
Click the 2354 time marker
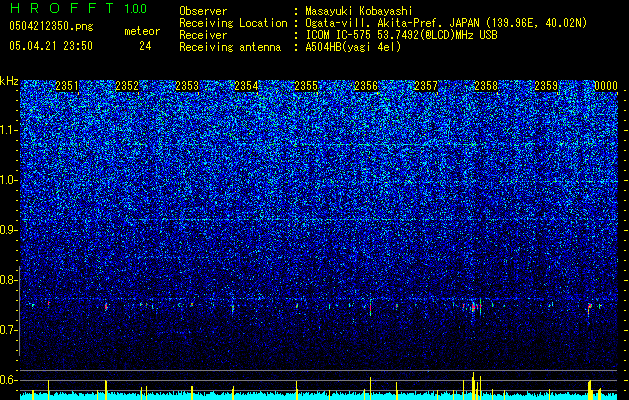246,86
